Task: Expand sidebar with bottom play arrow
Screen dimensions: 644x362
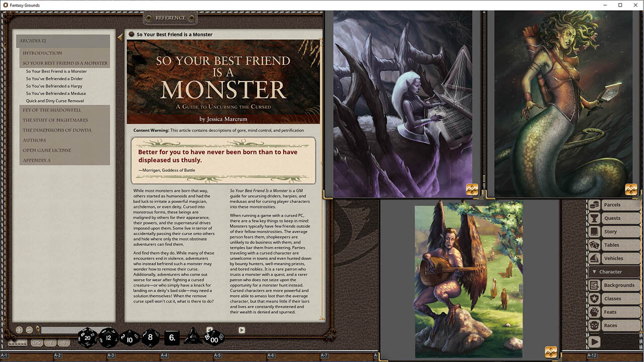Action: (594, 342)
